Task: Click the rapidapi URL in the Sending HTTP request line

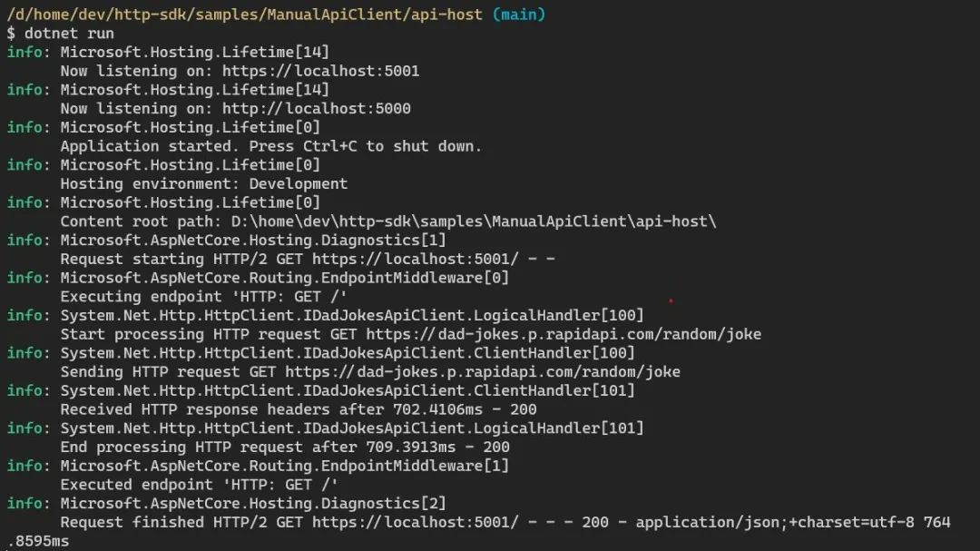Action: point(482,371)
